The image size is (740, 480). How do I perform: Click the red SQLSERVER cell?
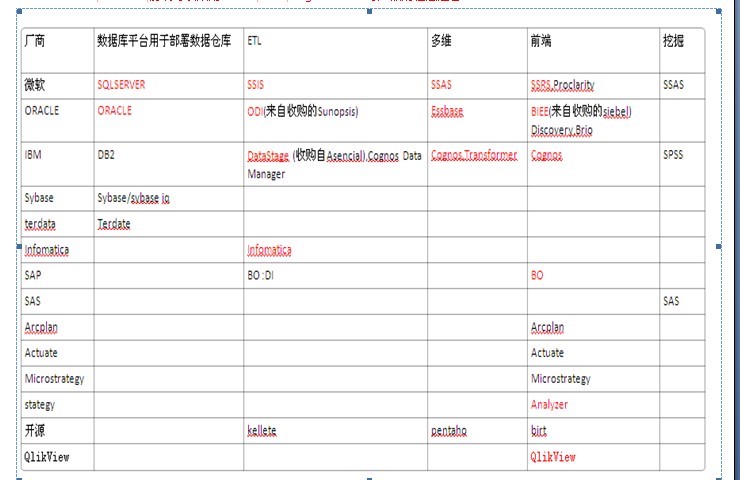(168, 86)
